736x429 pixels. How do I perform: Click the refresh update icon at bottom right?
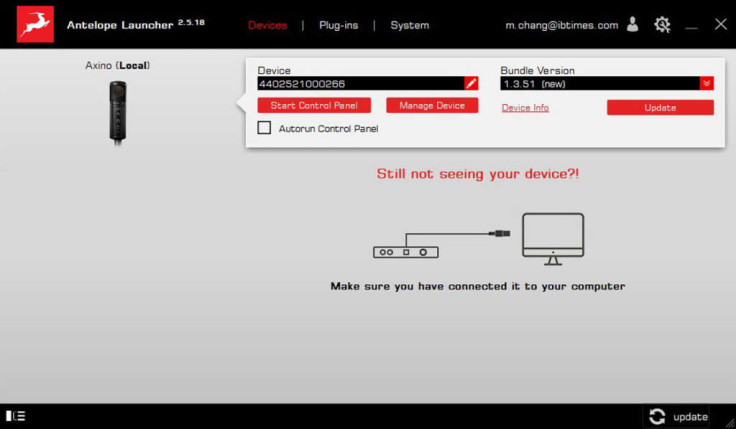(x=657, y=416)
